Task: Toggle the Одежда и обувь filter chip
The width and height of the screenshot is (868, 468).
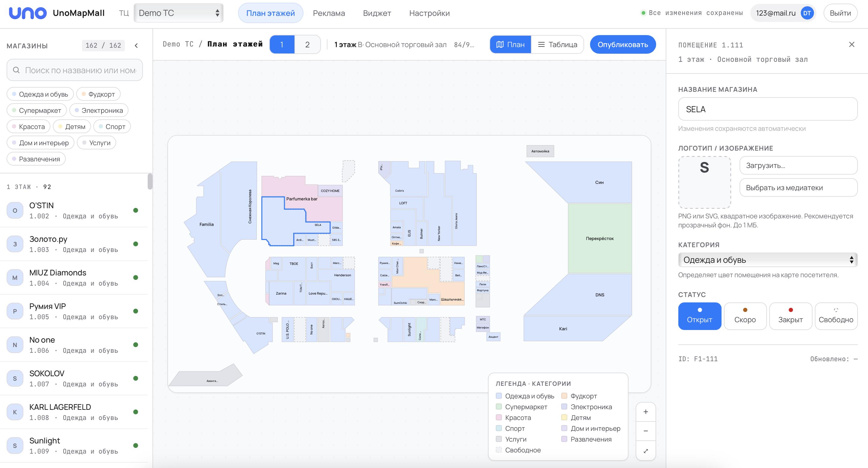Action: [x=40, y=94]
